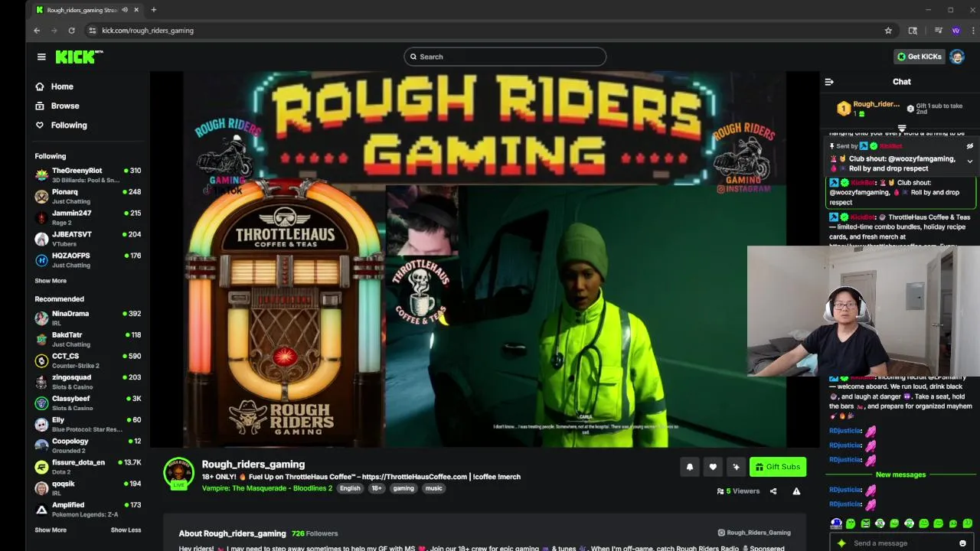Open Amplified recommended channel
Image resolution: width=980 pixels, height=551 pixels.
coord(88,509)
